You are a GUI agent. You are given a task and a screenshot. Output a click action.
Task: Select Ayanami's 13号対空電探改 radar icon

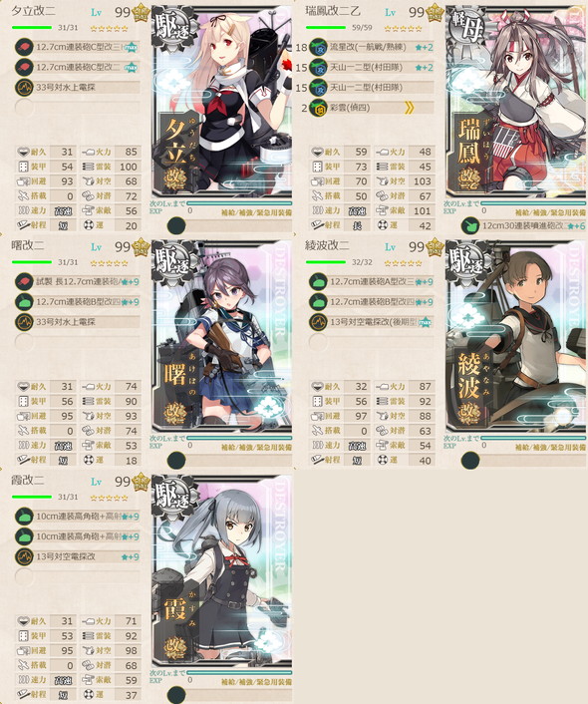[x=318, y=322]
